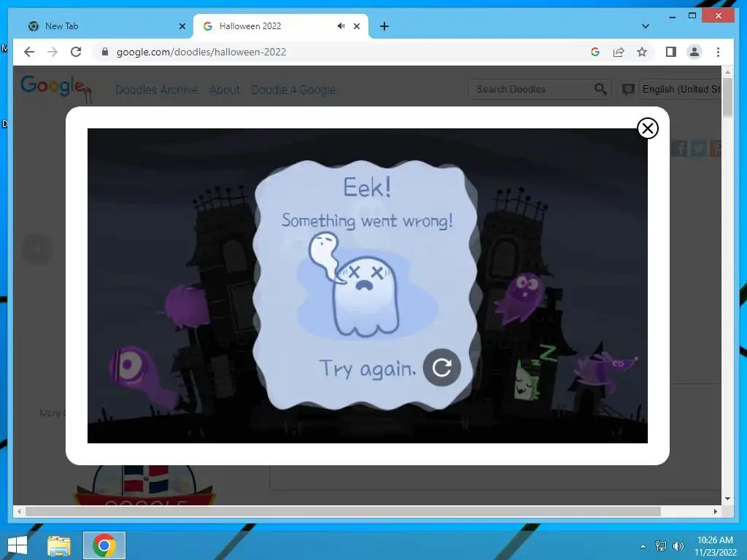Open the About link
The height and width of the screenshot is (560, 747).
click(225, 90)
